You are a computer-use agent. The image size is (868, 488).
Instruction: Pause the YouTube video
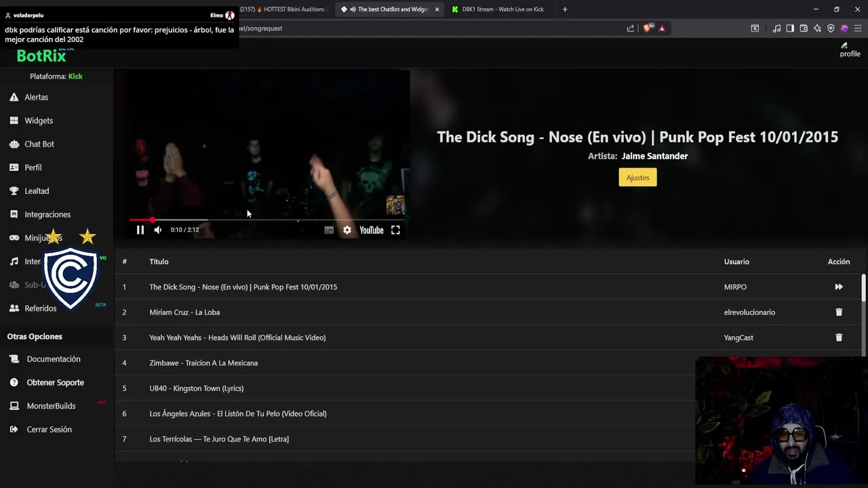[140, 230]
